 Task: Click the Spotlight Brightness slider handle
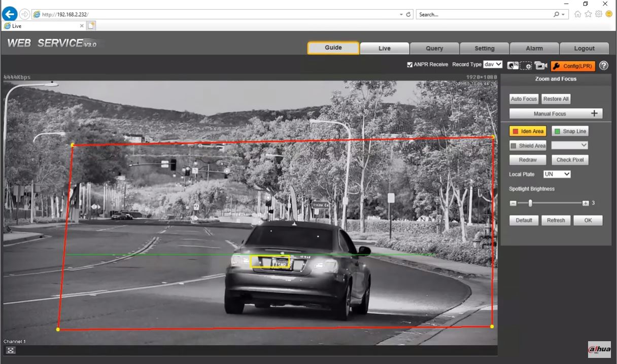(530, 203)
